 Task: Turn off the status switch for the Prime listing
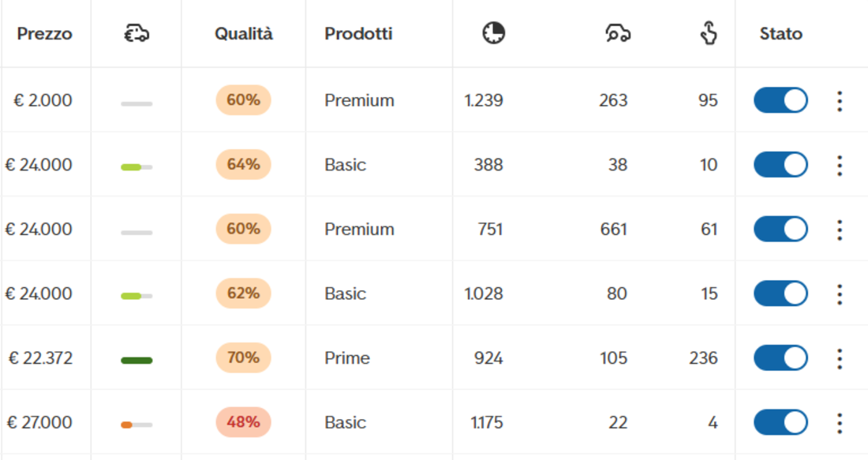tap(780, 357)
